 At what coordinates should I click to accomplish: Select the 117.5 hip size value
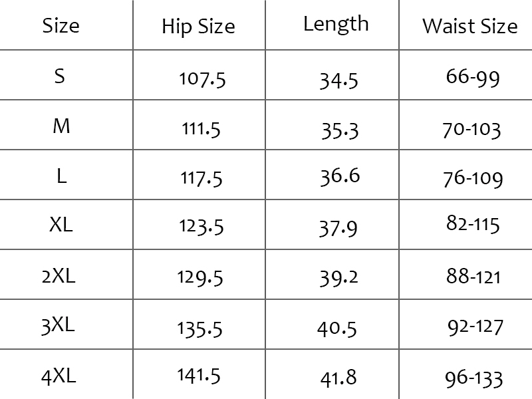tap(201, 178)
